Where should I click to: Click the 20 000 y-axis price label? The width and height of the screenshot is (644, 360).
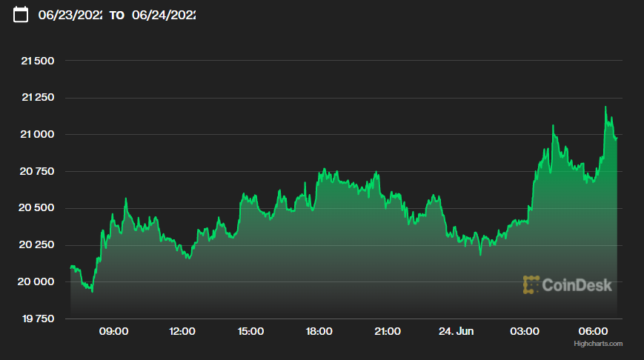click(x=37, y=282)
